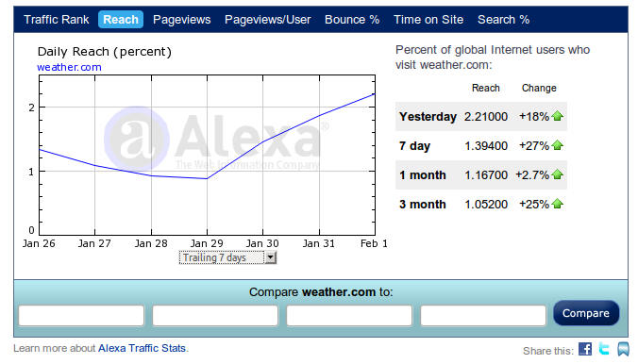Click the Jan 31 axis label
The height and width of the screenshot is (364, 638).
click(319, 243)
